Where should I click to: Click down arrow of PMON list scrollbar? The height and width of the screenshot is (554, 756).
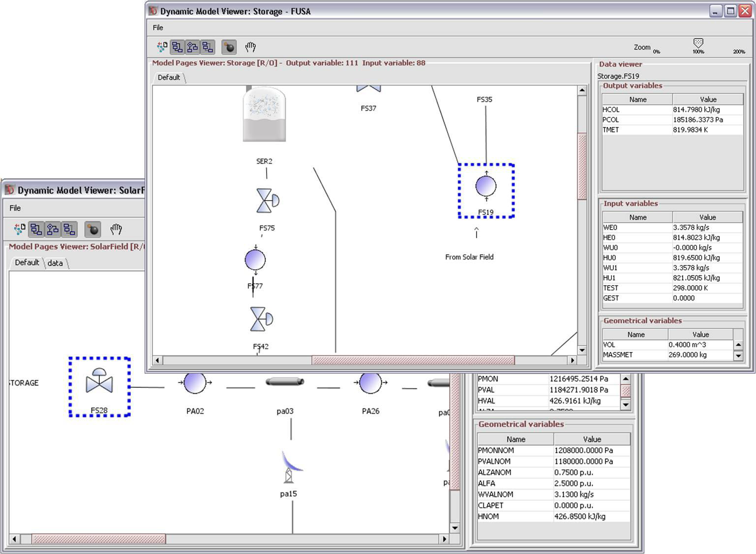[626, 405]
